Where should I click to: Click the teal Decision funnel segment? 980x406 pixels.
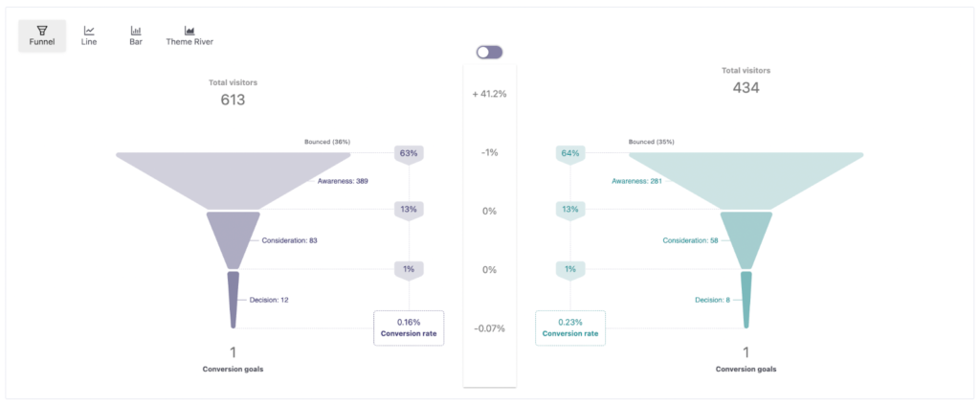click(746, 299)
